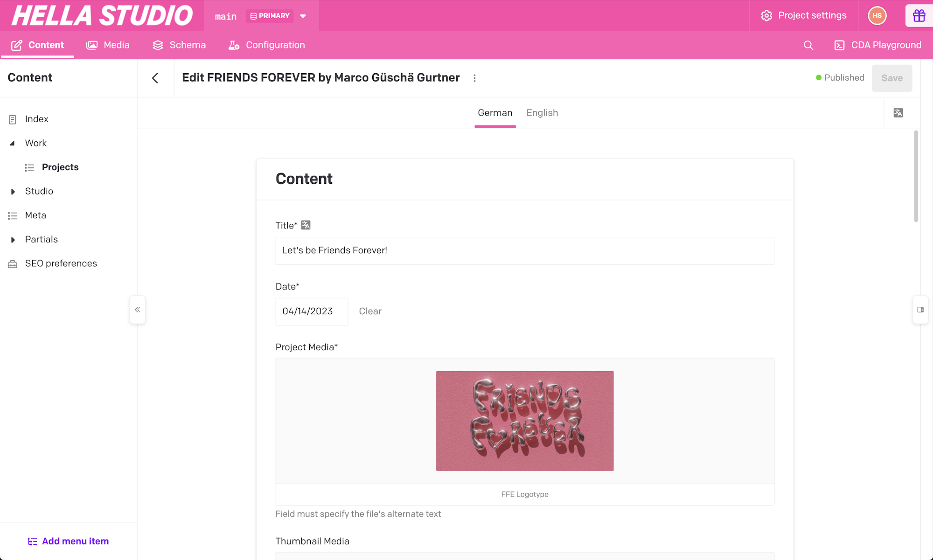The height and width of the screenshot is (560, 933).
Task: Expand the Studio tree item
Action: coord(13,192)
